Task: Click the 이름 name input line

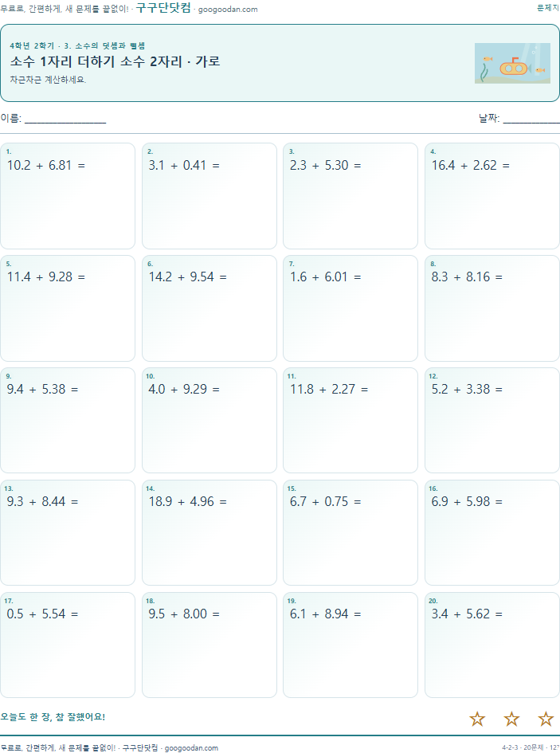Action: [65, 119]
